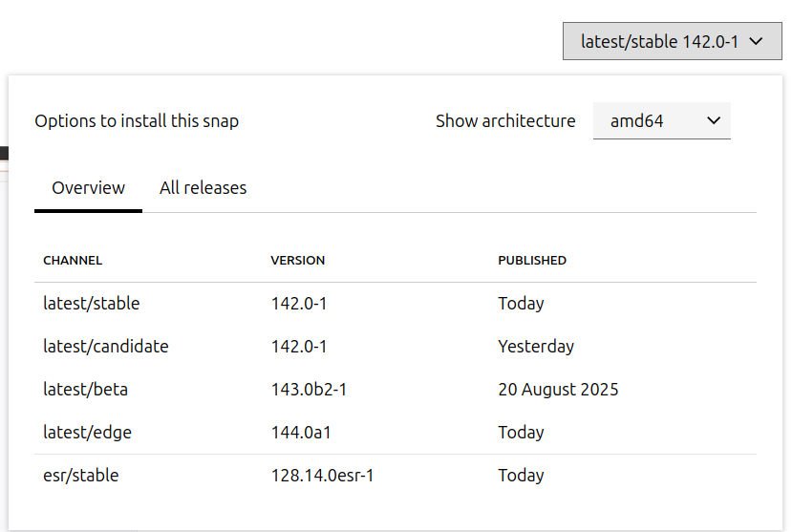792x532 pixels.
Task: Click version 128.14.0esr-1 entry
Action: [322, 476]
